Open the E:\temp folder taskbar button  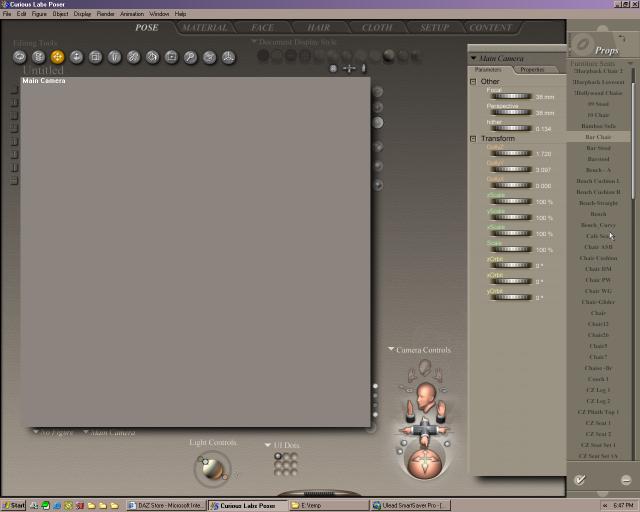coord(329,505)
